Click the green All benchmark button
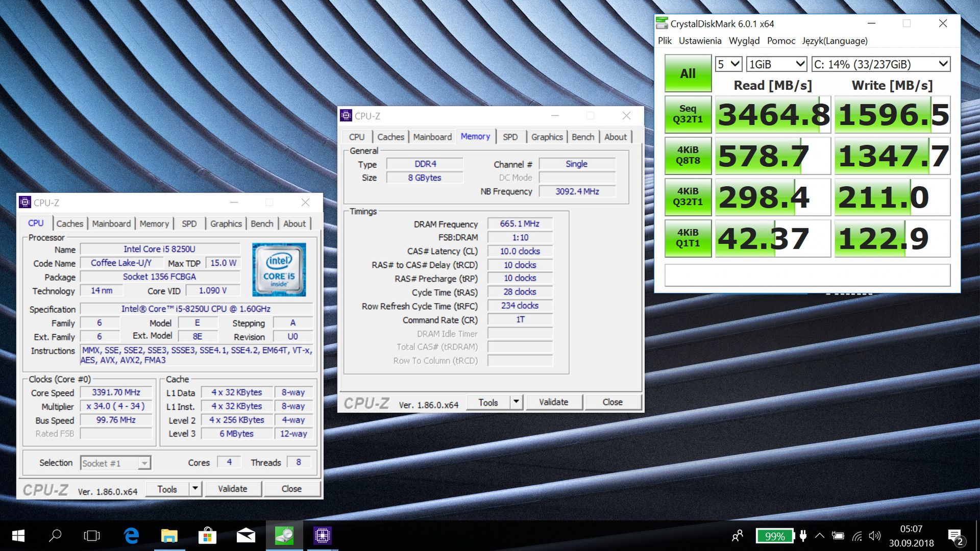 (x=688, y=73)
